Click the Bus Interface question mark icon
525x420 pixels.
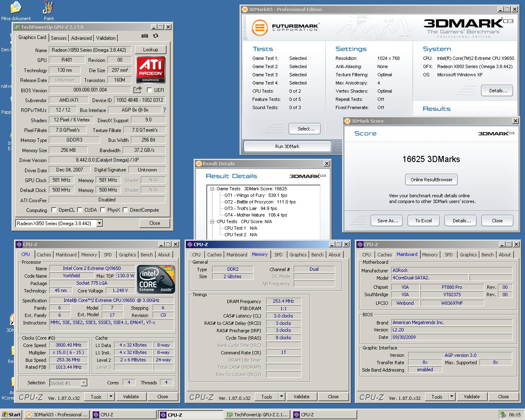(x=164, y=110)
